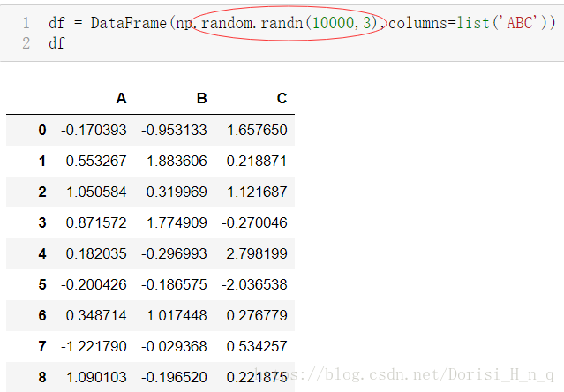Select cell value 2.798199
564x392 pixels.
point(257,253)
